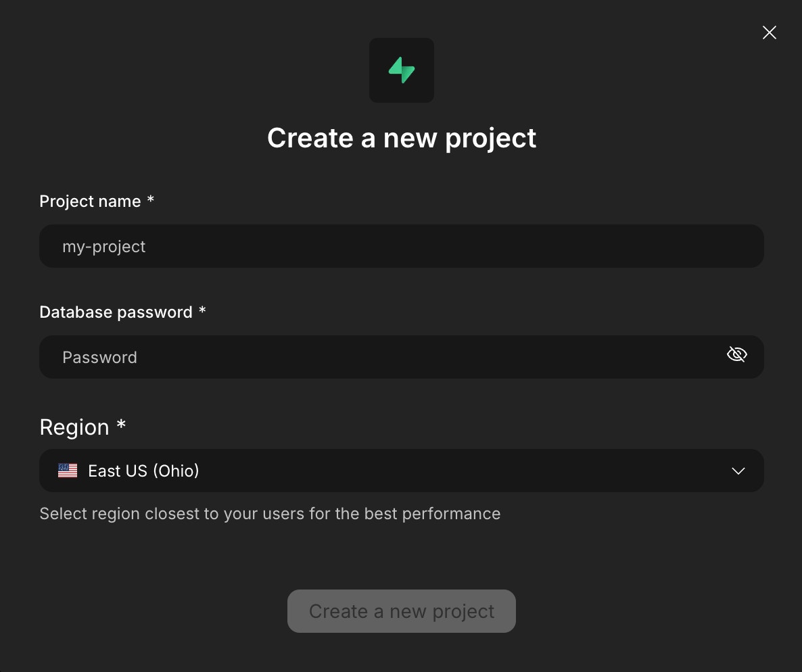
Task: Submit the new project form
Action: tap(402, 611)
